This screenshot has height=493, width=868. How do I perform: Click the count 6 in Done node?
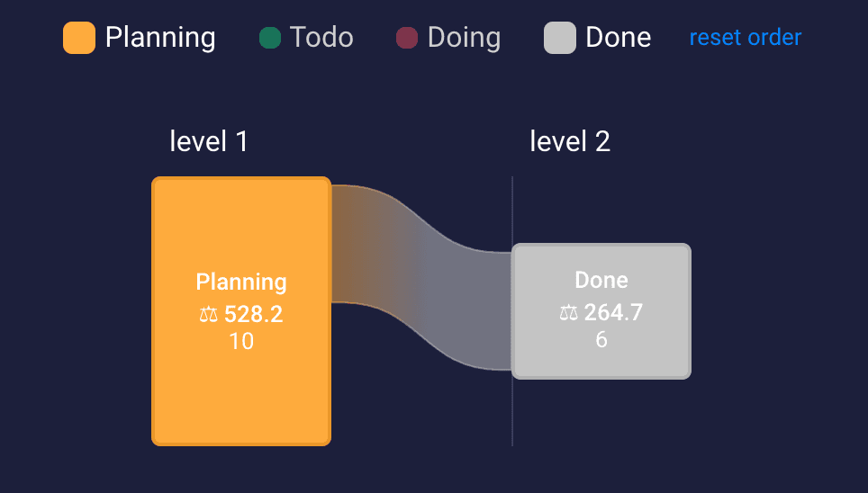tap(601, 340)
